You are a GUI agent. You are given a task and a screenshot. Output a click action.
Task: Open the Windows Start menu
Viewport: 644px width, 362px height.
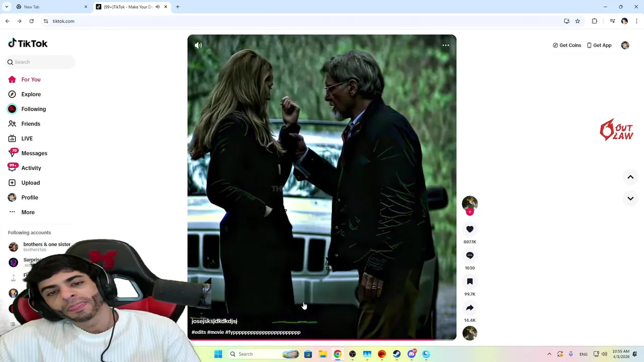point(218,354)
